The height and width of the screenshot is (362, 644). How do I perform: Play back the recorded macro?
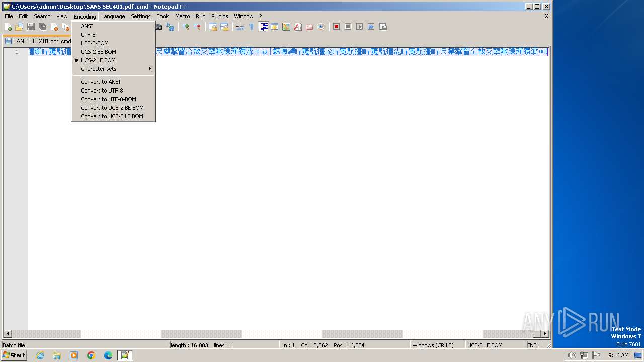(359, 27)
